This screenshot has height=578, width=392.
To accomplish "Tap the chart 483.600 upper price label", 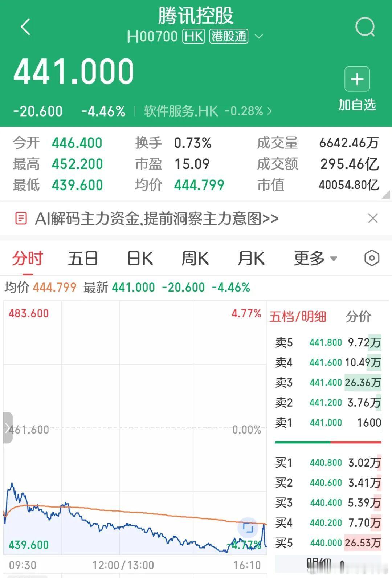I will pyautogui.click(x=29, y=313).
